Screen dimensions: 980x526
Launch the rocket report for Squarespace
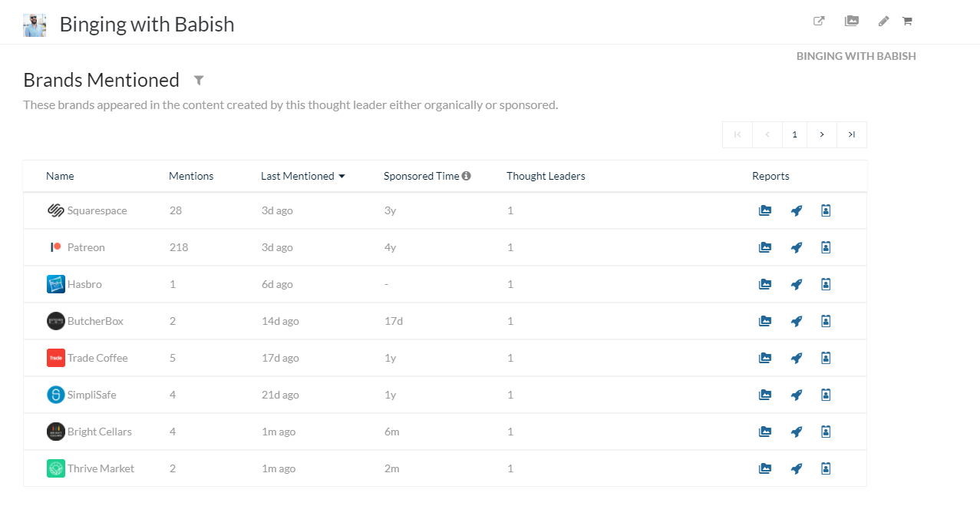pyautogui.click(x=797, y=210)
